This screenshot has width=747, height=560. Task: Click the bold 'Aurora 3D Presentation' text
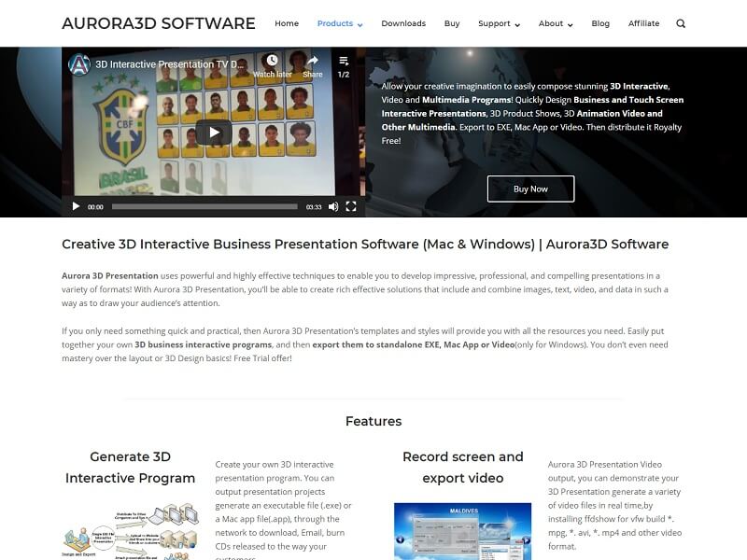pyautogui.click(x=110, y=275)
